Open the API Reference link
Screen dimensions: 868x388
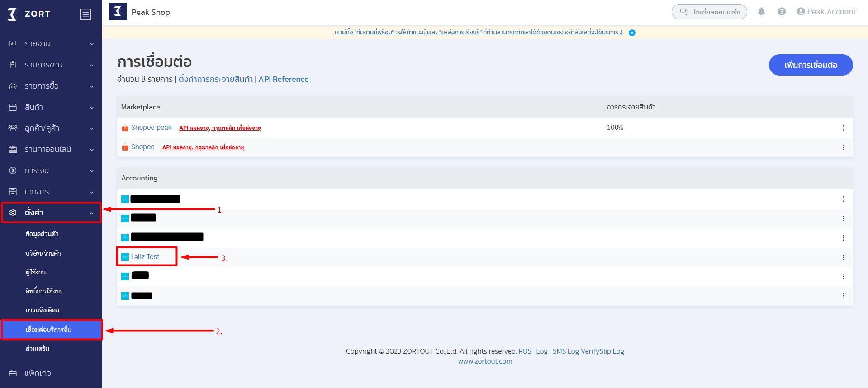click(x=284, y=79)
